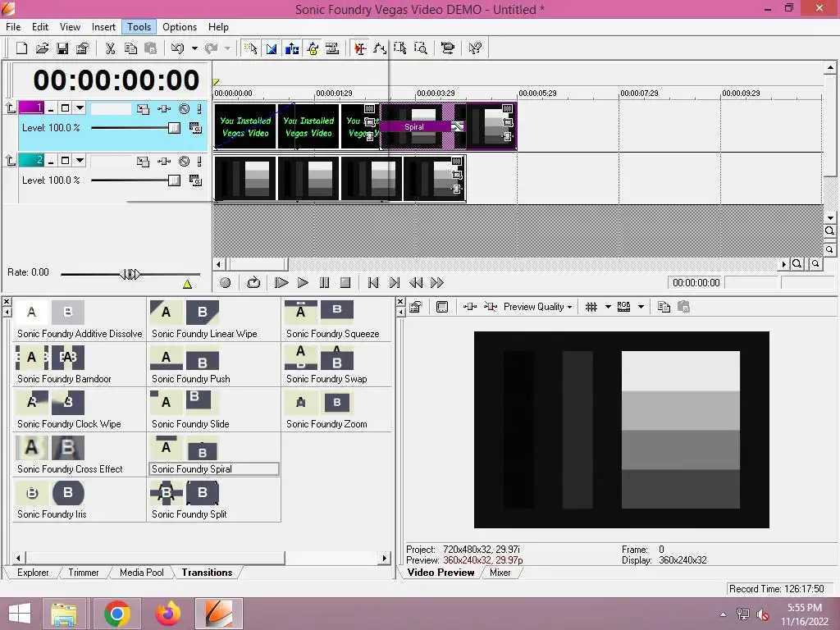
Task: Mute track 2 with the circle-slash icon
Action: pos(185,162)
